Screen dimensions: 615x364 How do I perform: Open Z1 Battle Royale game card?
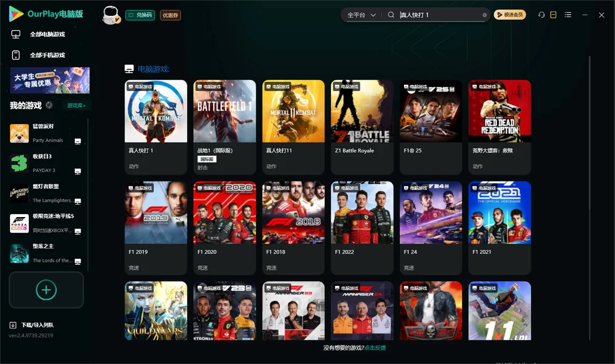click(x=362, y=127)
